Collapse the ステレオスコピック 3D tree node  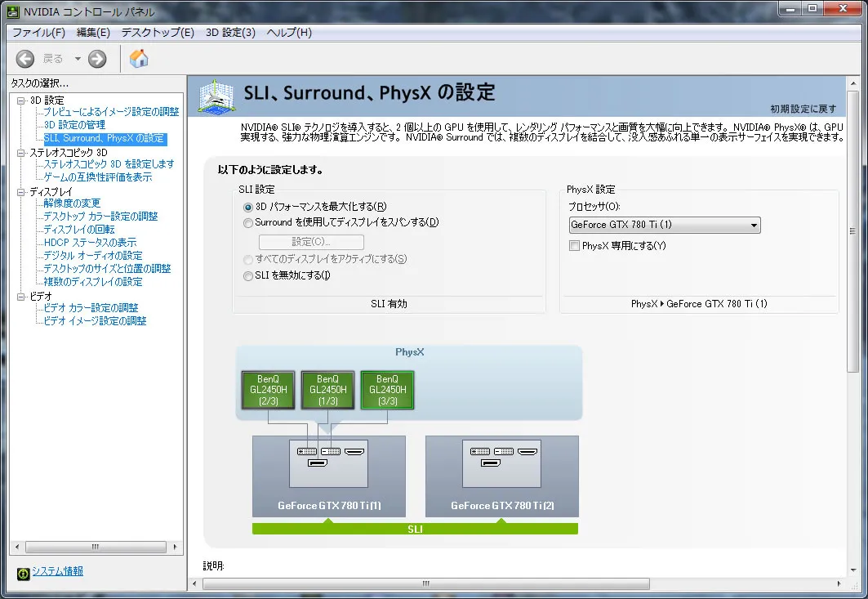click(21, 153)
